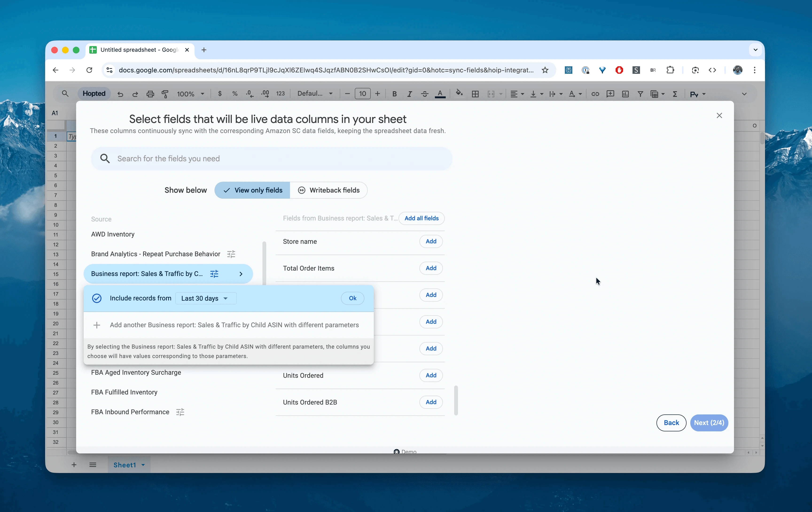The height and width of the screenshot is (512, 812).
Task: Open the text color picker
Action: pyautogui.click(x=440, y=94)
